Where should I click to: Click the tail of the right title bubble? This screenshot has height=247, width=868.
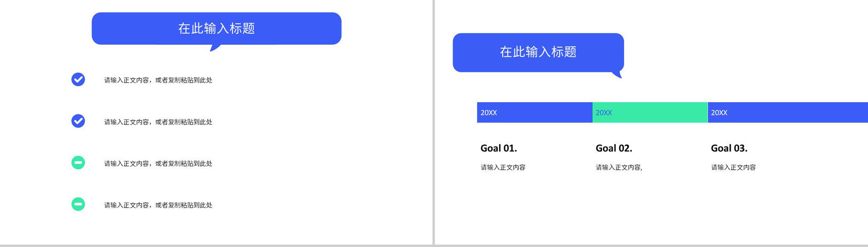[x=618, y=75]
